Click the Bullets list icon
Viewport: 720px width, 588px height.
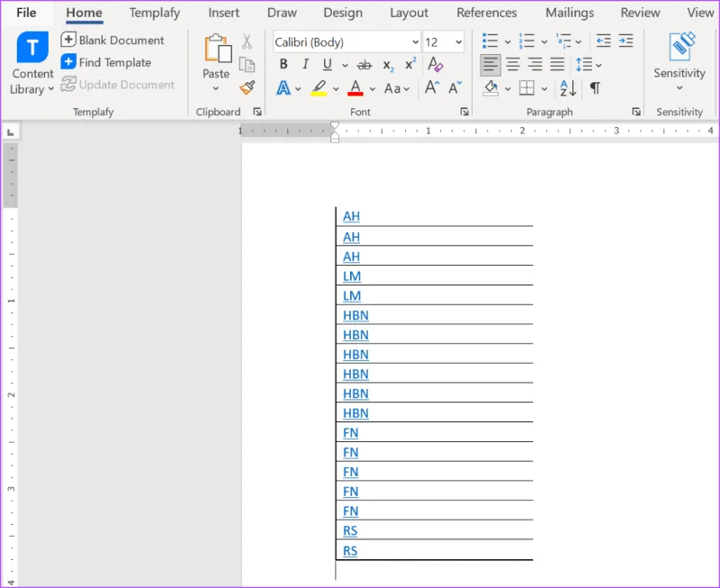click(x=490, y=41)
